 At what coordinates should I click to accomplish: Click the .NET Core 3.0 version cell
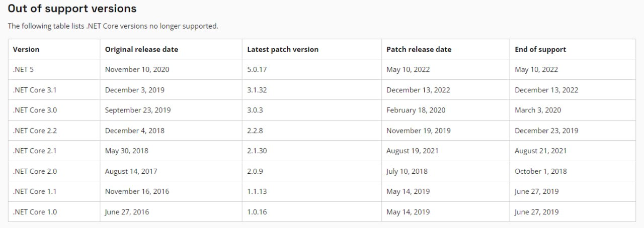[x=54, y=110]
